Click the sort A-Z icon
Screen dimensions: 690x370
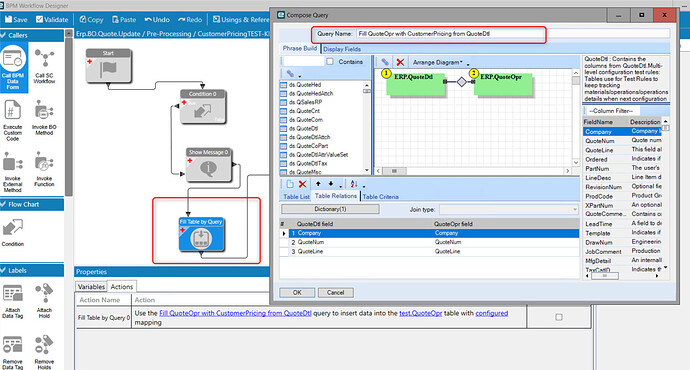point(354,184)
